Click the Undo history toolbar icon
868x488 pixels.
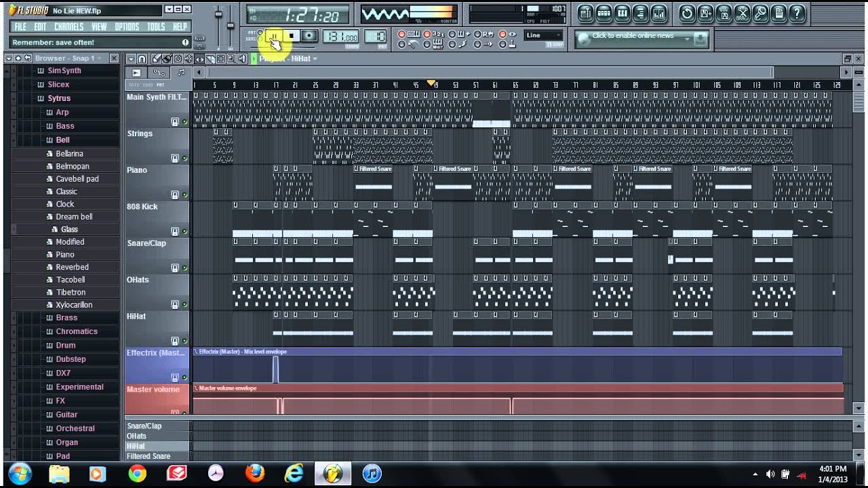point(687,13)
